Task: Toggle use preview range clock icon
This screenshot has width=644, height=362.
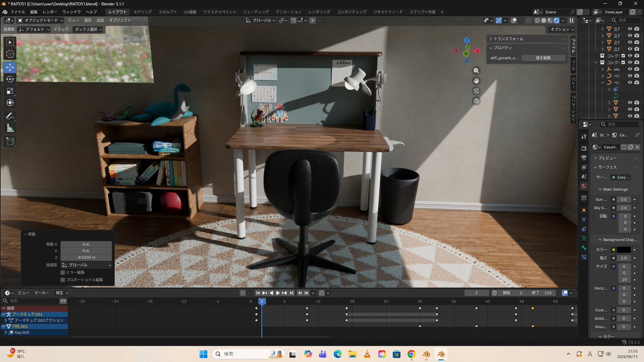Action: [494, 293]
